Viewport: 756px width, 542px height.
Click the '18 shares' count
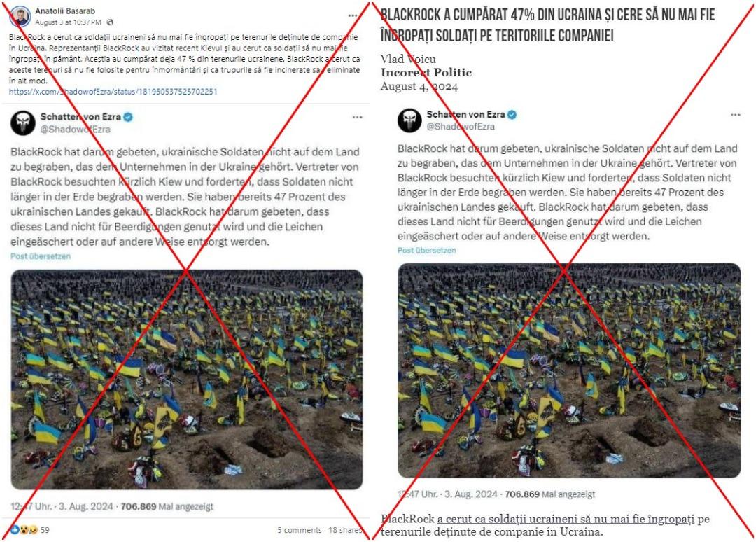pos(345,530)
